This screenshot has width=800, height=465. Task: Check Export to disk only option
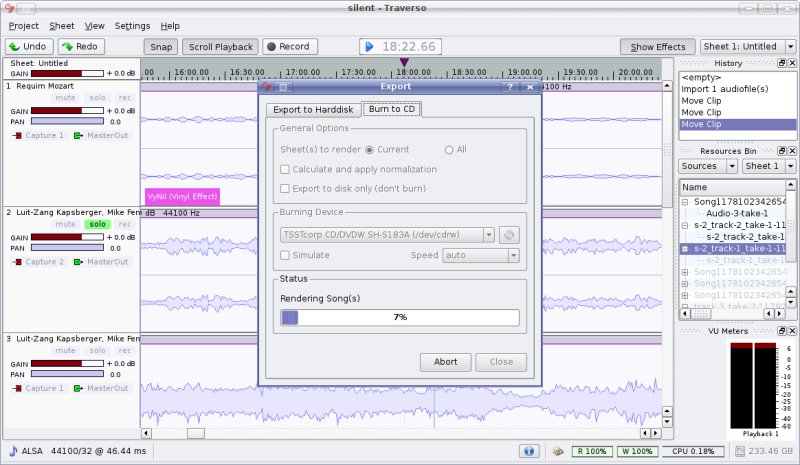pos(285,189)
